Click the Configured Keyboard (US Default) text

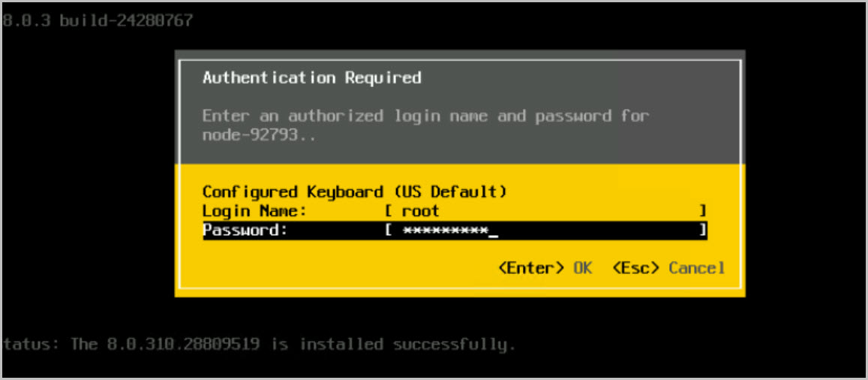[x=354, y=192]
